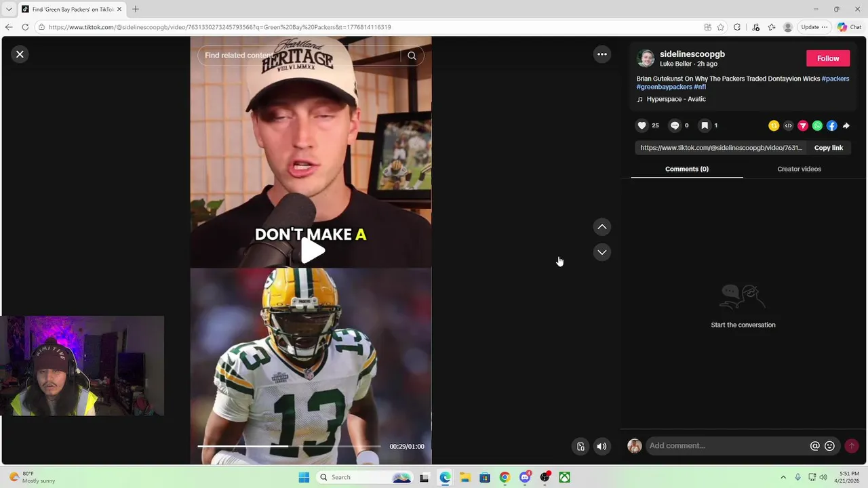Share the video to Facebook
Viewport: 868px width, 488px height.
(831, 125)
